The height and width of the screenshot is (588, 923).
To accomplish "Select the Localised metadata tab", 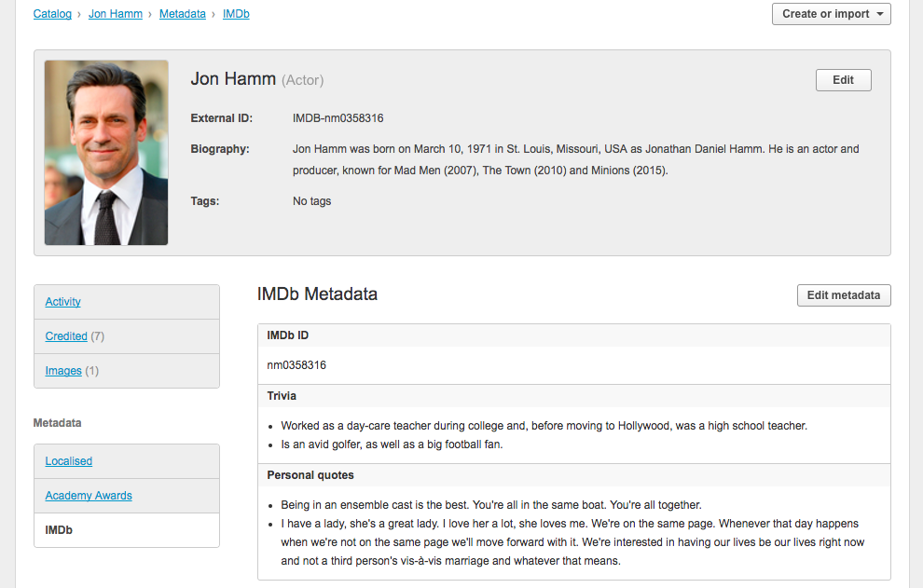I will 69,461.
